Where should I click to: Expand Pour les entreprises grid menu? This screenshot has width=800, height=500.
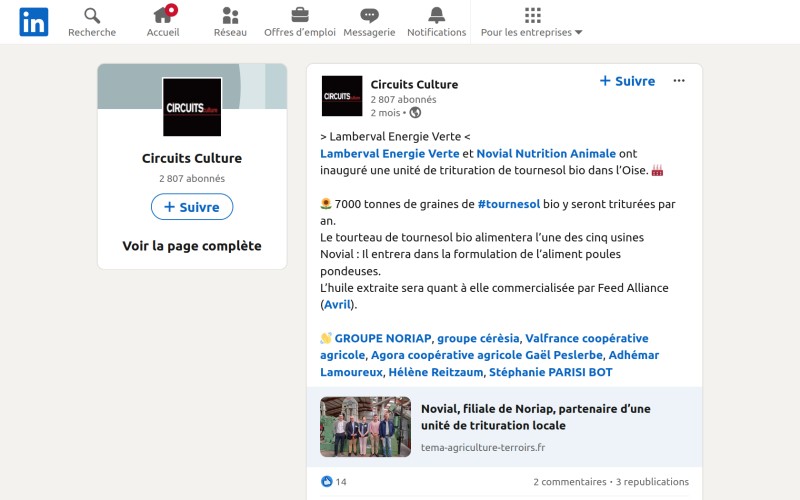point(532,15)
